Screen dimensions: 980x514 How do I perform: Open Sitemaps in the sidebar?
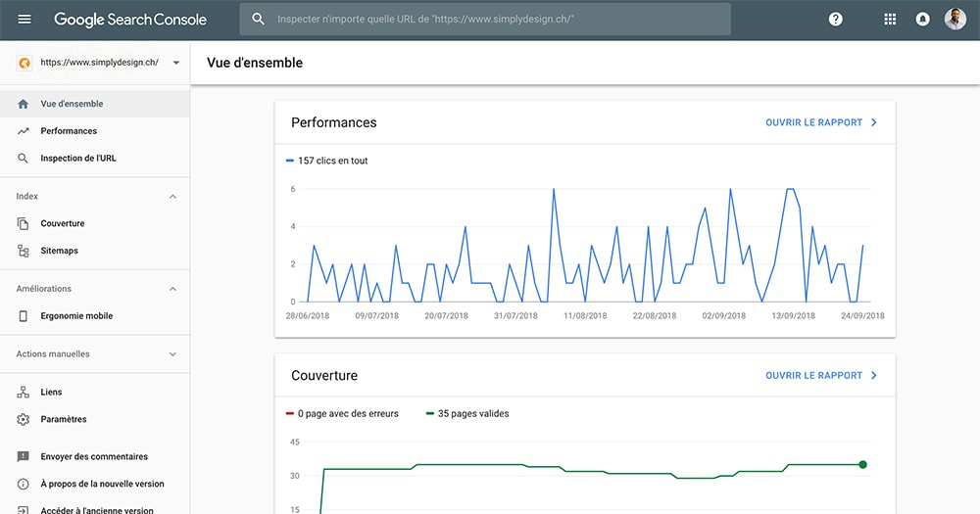point(95,251)
